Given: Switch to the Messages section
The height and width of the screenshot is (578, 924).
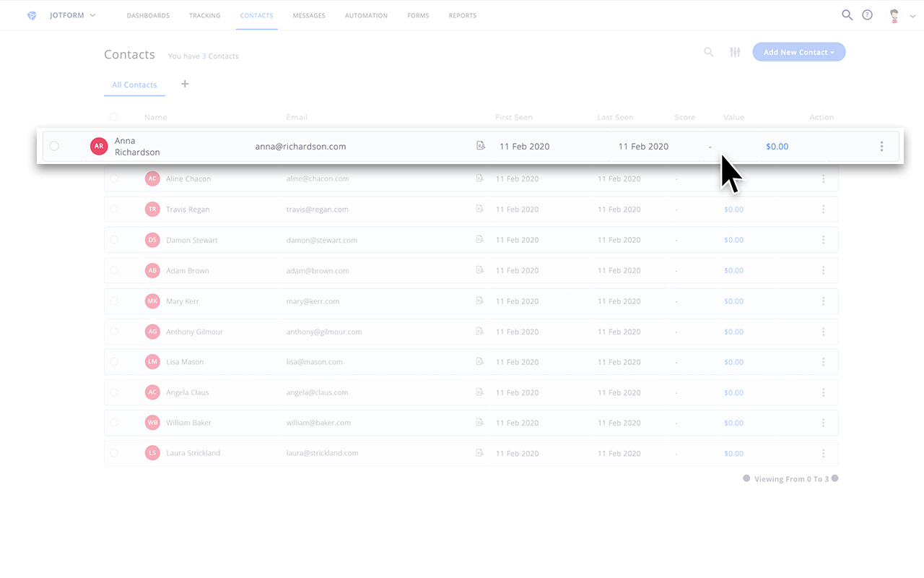Looking at the screenshot, I should pos(309,14).
